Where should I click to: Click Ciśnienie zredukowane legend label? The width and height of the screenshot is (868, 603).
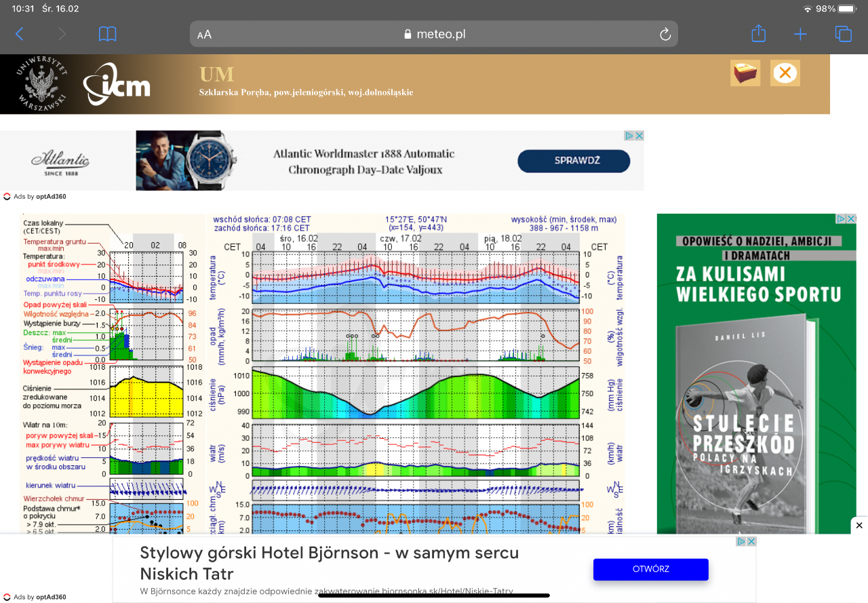tap(52, 397)
